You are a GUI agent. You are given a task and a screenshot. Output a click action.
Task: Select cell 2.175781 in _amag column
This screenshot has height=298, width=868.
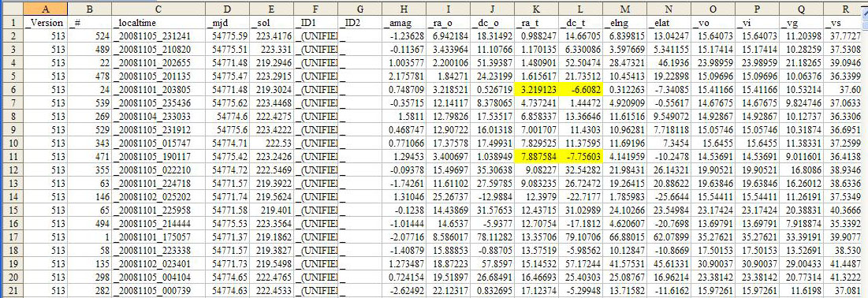pos(404,77)
